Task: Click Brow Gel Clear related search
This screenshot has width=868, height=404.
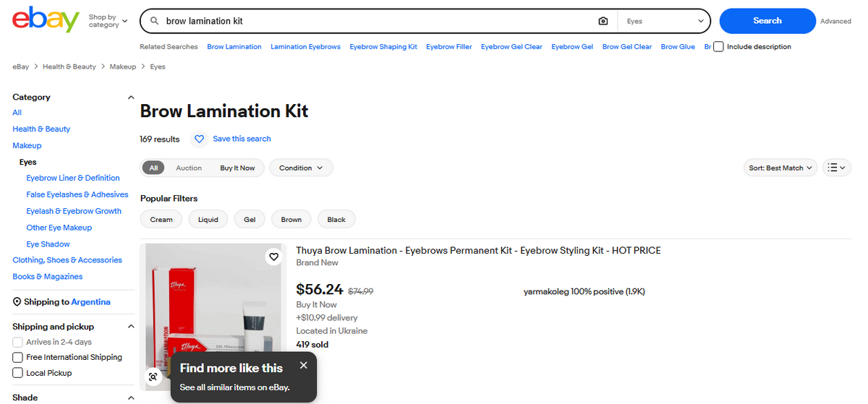Action: click(x=627, y=46)
